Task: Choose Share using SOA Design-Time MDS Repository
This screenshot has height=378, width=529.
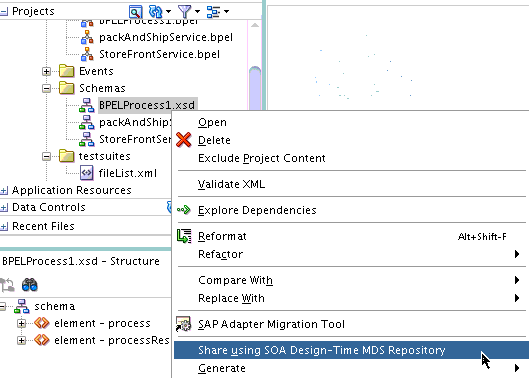Action: coord(351,350)
